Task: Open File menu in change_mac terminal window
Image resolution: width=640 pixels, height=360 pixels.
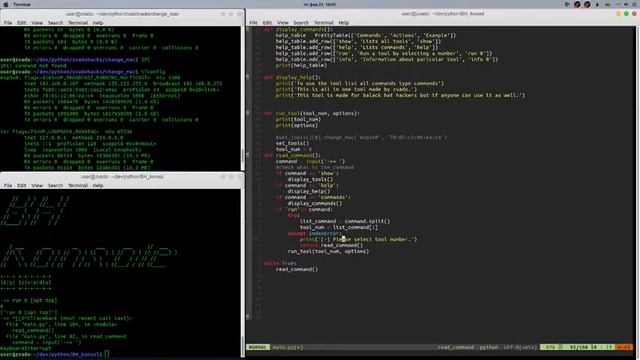Action: [8, 23]
